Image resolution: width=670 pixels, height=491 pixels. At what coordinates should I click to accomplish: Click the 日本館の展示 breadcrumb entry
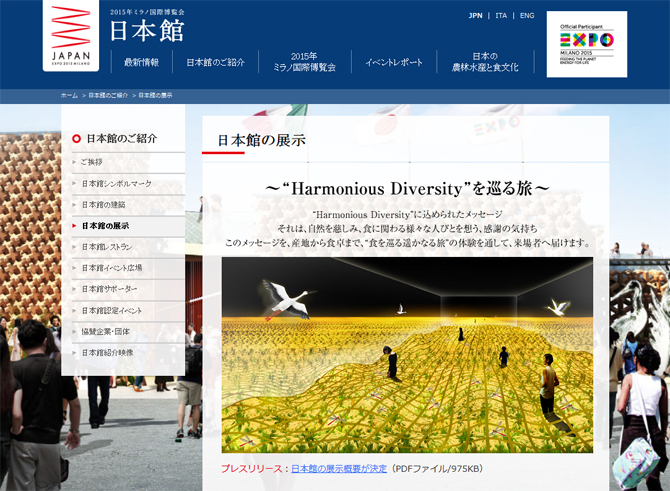(155, 95)
